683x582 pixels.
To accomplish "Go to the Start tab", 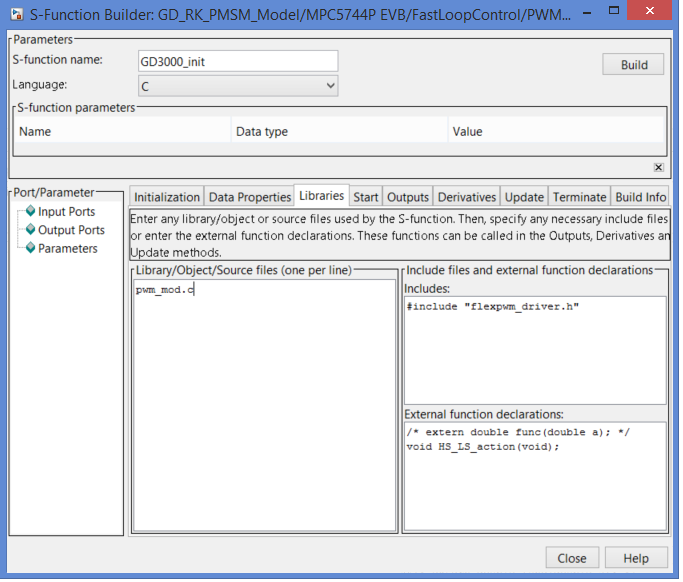I will coord(365,197).
